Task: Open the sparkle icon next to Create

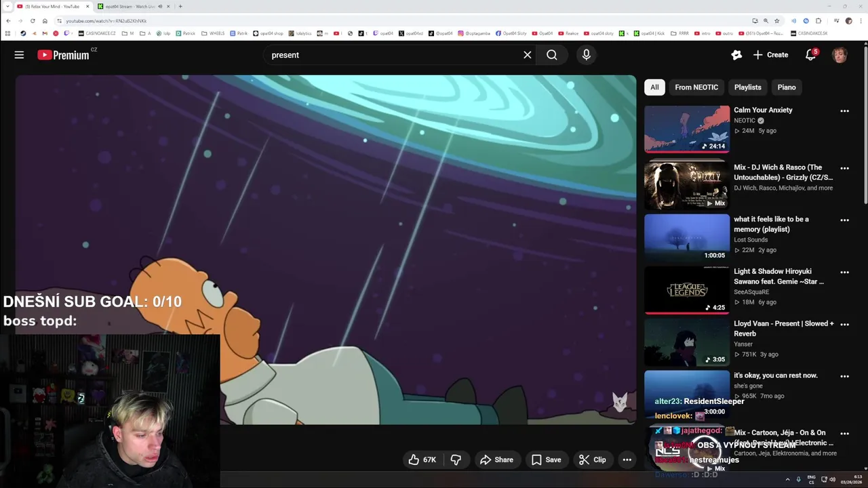Action: (736, 55)
